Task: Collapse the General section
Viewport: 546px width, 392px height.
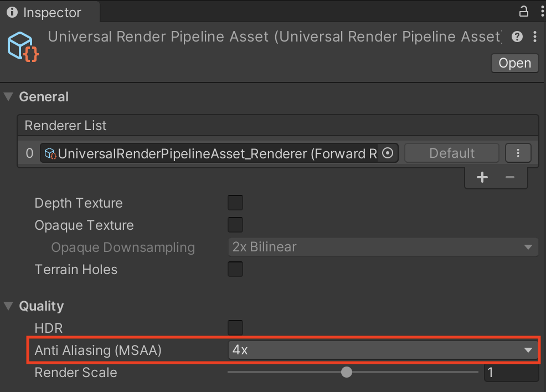Action: 8,97
